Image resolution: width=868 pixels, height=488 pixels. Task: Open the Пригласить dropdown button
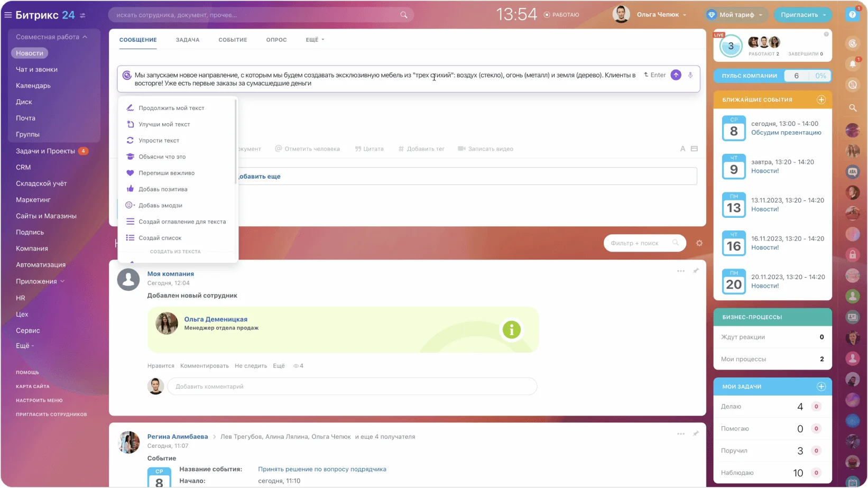click(x=802, y=15)
